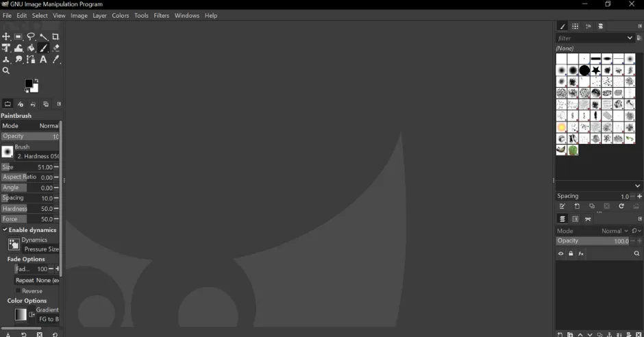Switch to the Patterns tab
Viewport: 644px width, 337px height.
pos(575,26)
